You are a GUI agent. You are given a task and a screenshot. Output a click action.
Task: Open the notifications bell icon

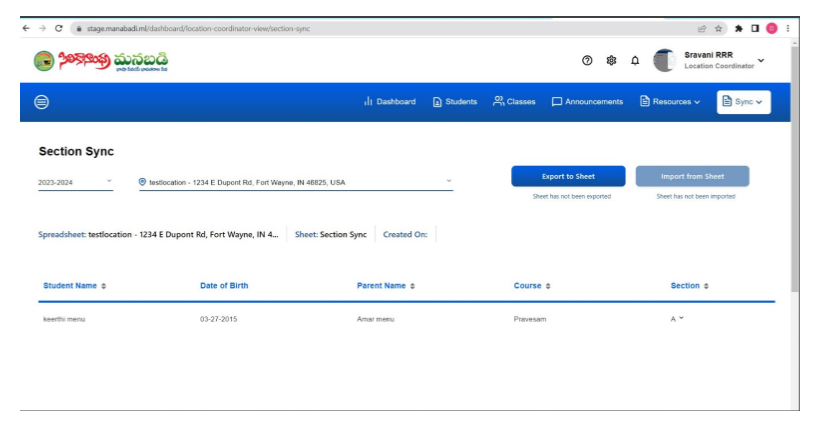635,61
